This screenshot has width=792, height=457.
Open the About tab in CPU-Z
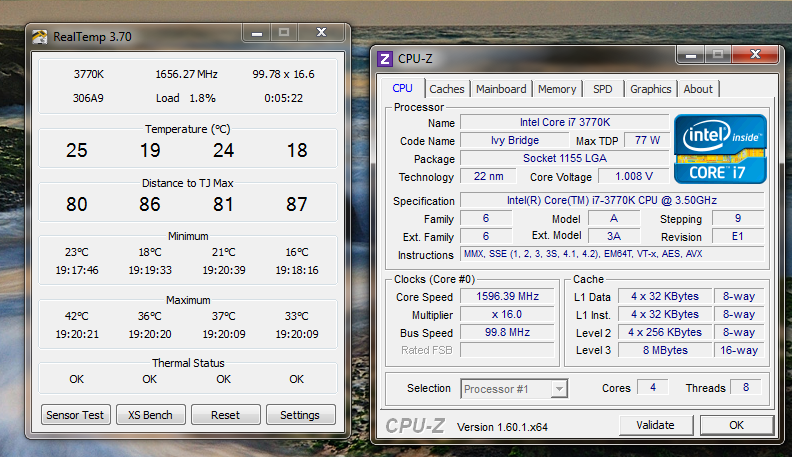click(698, 89)
